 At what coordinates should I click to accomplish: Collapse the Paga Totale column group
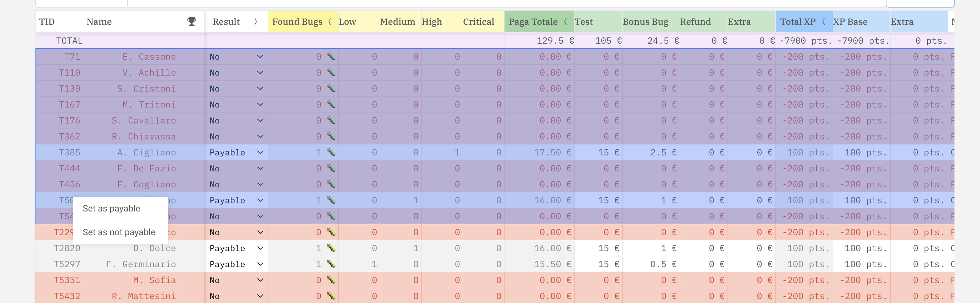pyautogui.click(x=566, y=22)
